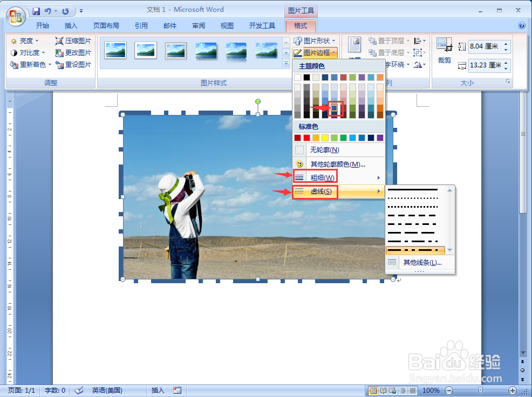The height and width of the screenshot is (397, 532).
Task: Pick the orange theme color in the top row
Action: (380, 77)
